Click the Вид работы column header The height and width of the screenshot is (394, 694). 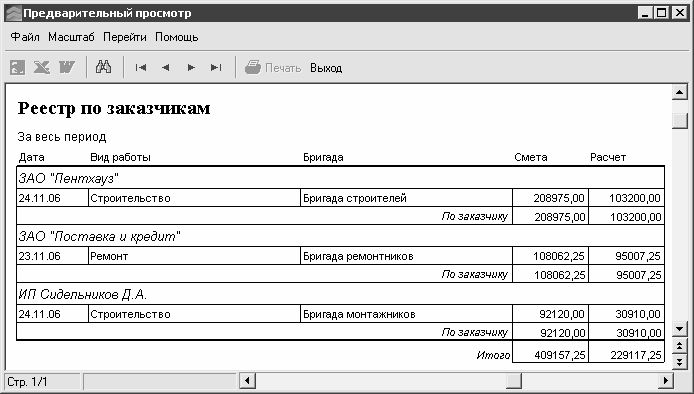tap(120, 158)
